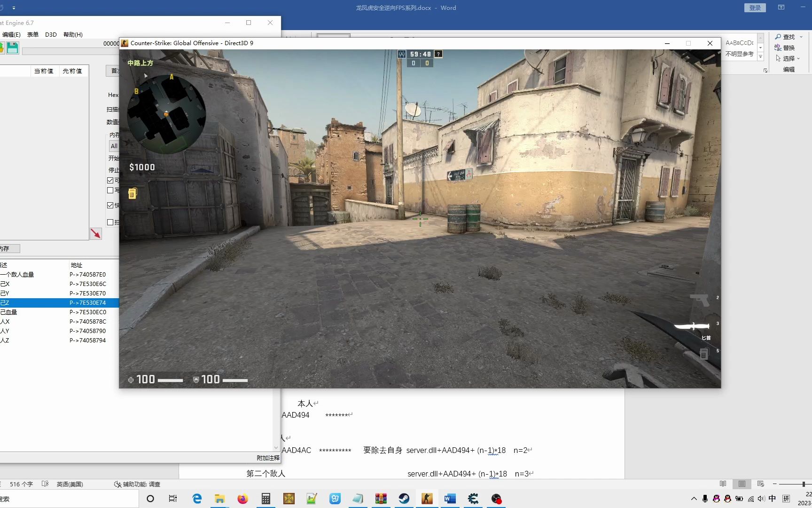The height and width of the screenshot is (508, 812).
Task: Expand the Select dropdown arrow in Word
Action: 798,58
